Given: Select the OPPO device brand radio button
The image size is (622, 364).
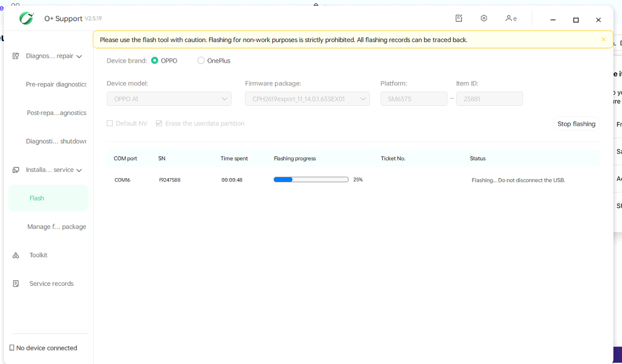Looking at the screenshot, I should (155, 60).
